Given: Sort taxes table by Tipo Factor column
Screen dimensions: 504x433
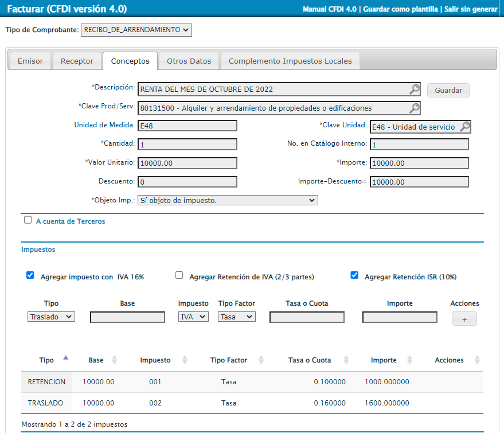Looking at the screenshot, I should click(x=261, y=360).
